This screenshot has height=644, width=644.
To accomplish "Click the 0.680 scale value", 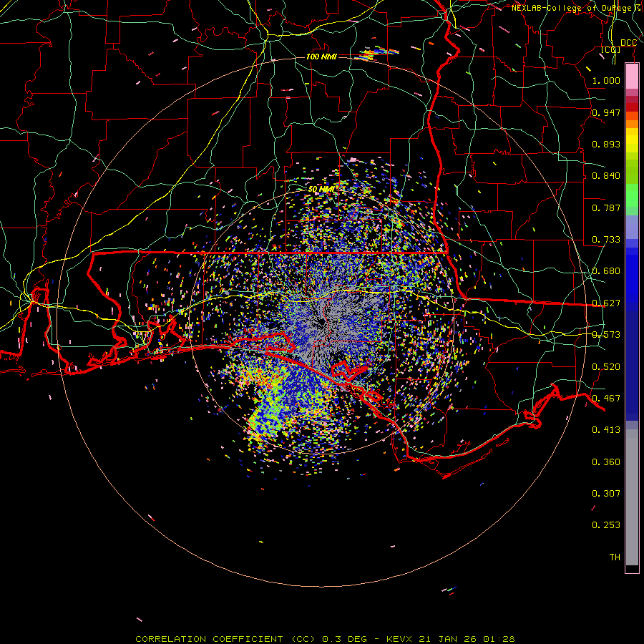I will tap(606, 271).
